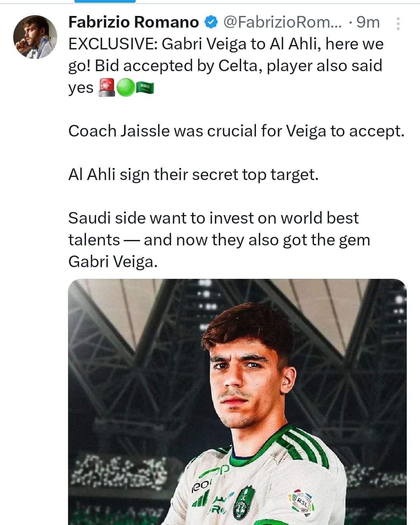Viewport: 420px width, 525px height.
Task: Open Fabrizio Romano's profile avatar
Action: (x=35, y=37)
